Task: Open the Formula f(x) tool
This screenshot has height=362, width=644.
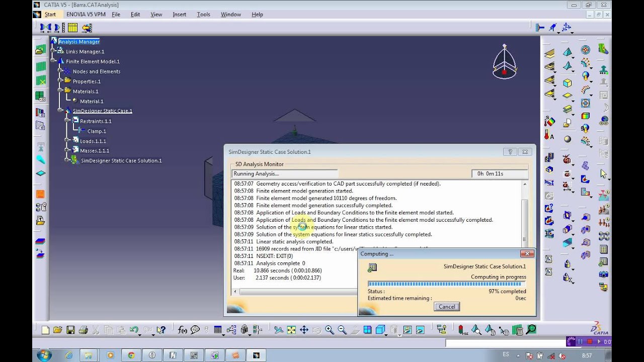Action: tap(182, 330)
